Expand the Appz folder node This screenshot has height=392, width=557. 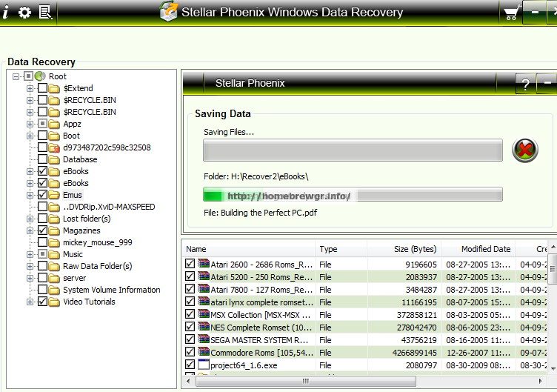click(x=30, y=124)
